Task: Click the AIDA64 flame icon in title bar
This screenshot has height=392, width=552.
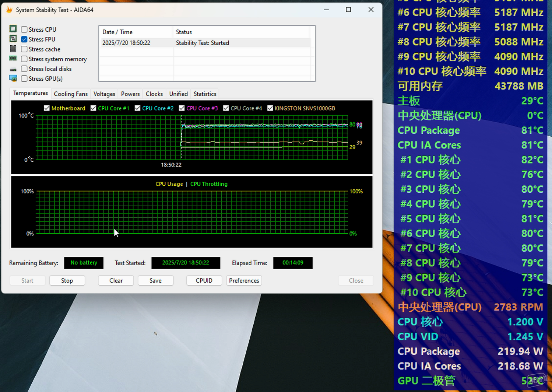Action: coord(9,10)
